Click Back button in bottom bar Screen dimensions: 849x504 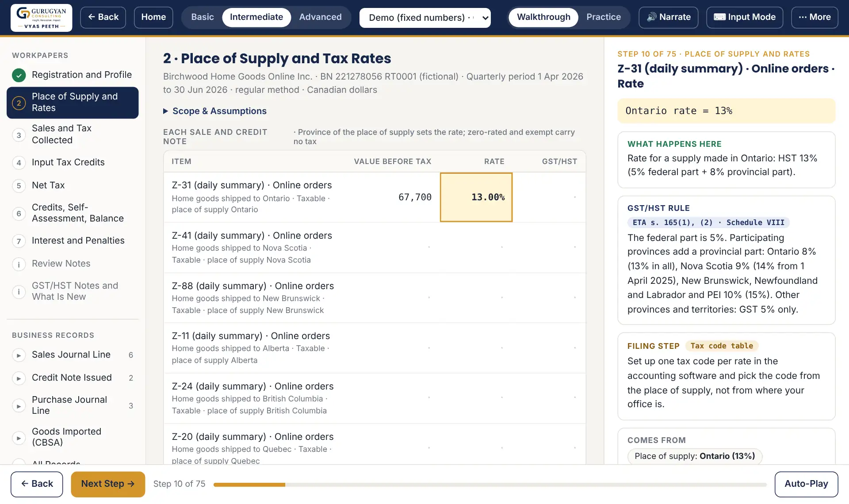pos(37,484)
